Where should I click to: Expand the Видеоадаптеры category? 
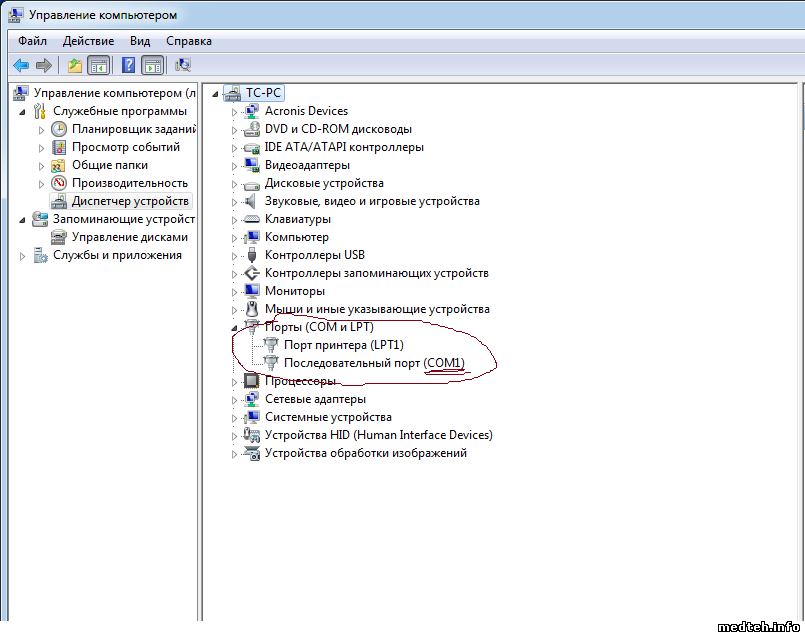click(235, 166)
